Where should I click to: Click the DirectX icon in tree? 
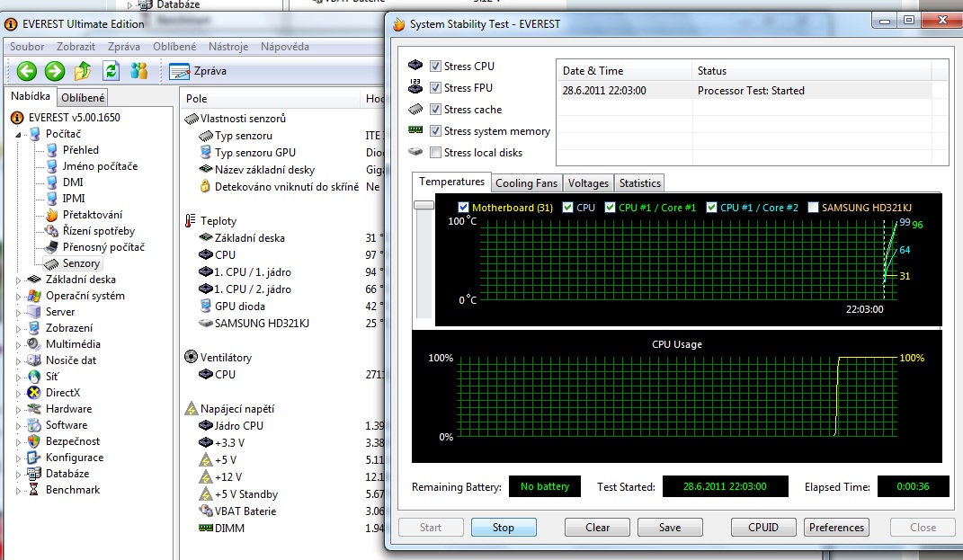pos(34,393)
